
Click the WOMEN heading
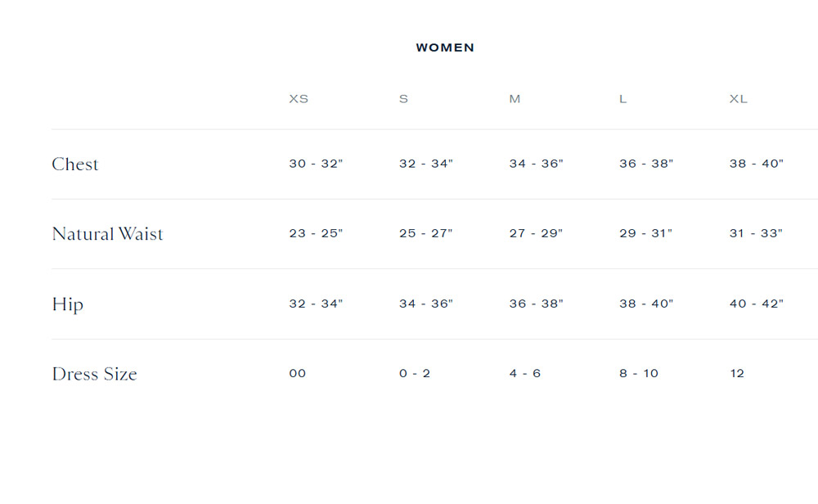445,47
